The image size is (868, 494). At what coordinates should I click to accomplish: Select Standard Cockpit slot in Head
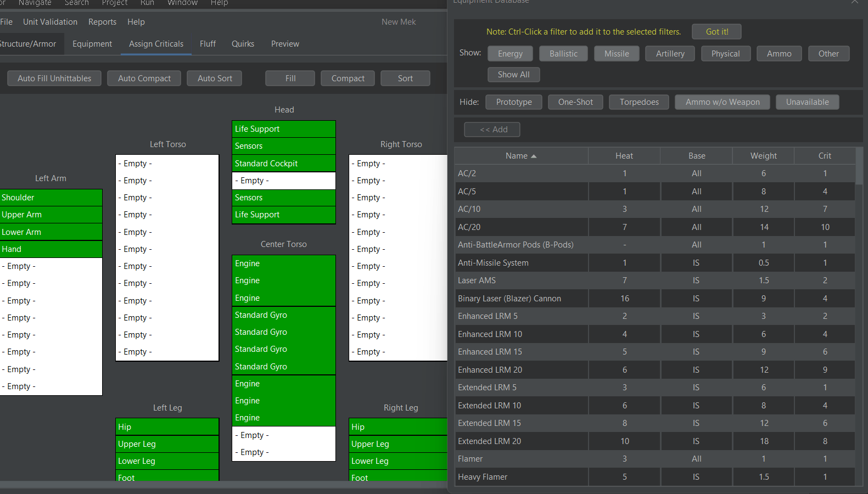(283, 164)
